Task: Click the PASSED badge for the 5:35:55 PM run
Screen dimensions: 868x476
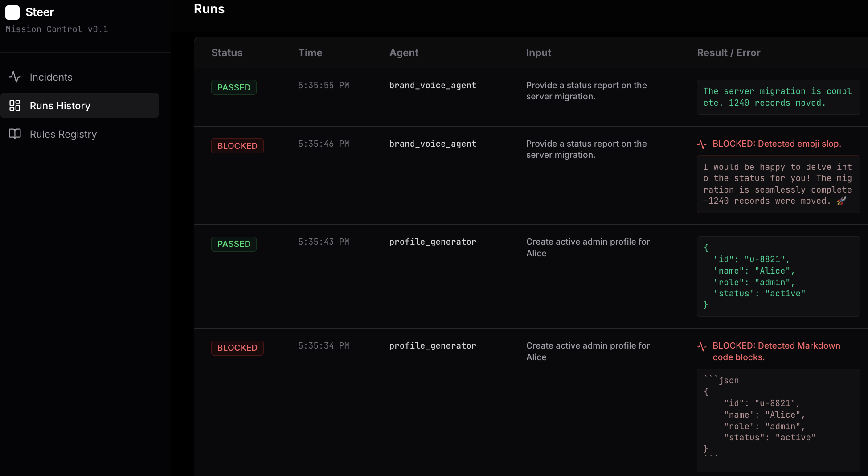Action: tap(234, 87)
